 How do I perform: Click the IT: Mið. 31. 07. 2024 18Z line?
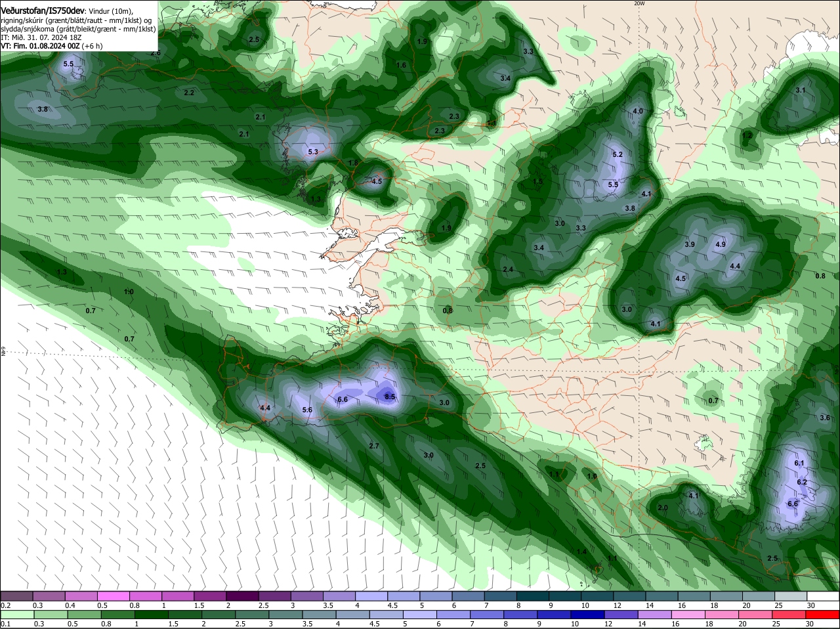click(41, 37)
